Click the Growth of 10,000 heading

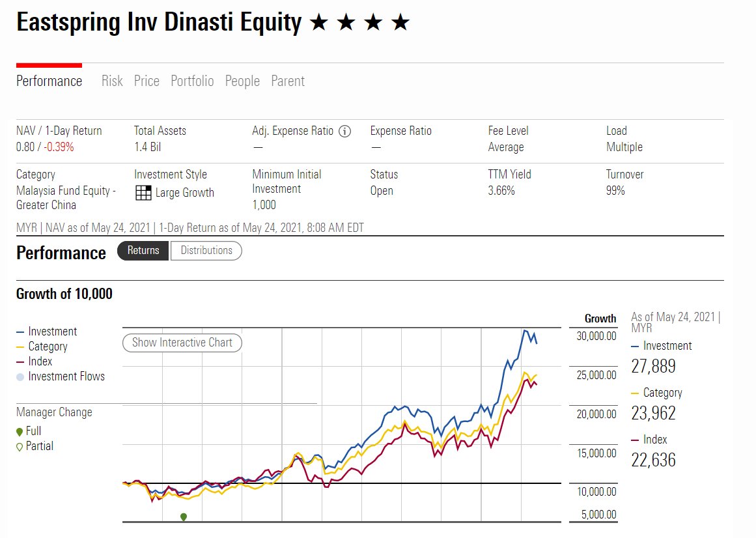click(x=64, y=294)
